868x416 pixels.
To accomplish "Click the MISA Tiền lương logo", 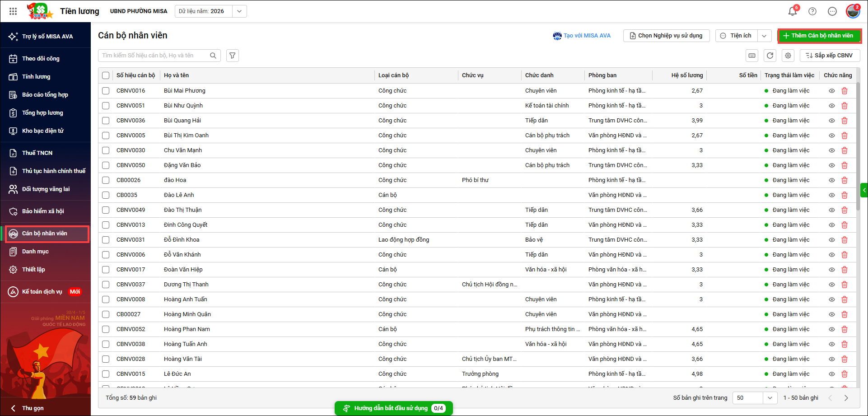I will [40, 11].
